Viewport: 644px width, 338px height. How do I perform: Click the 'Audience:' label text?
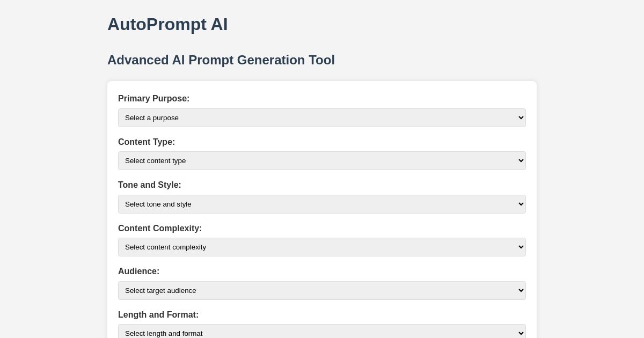tap(138, 271)
